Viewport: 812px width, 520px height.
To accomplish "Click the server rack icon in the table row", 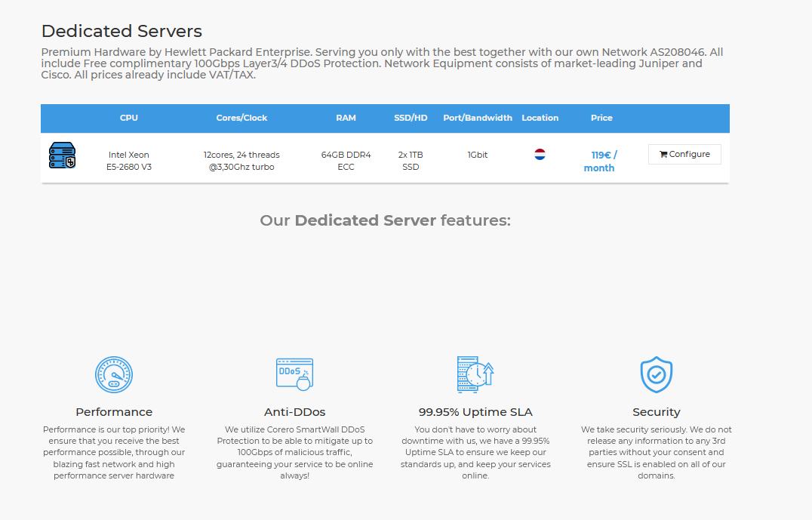I will coord(62,155).
